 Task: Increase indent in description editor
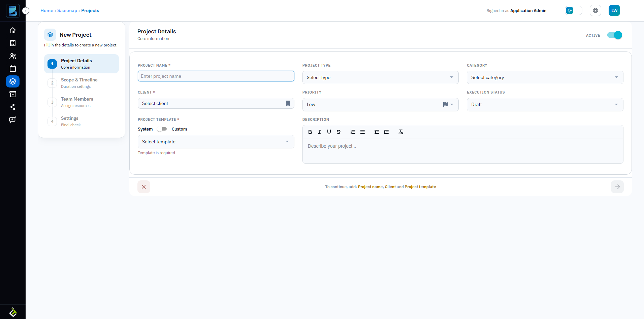click(x=386, y=132)
